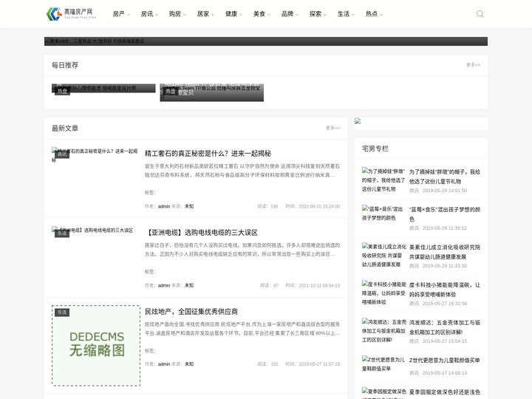Open sidebar article 度卡科技小猪能能降温碗

[445, 290]
